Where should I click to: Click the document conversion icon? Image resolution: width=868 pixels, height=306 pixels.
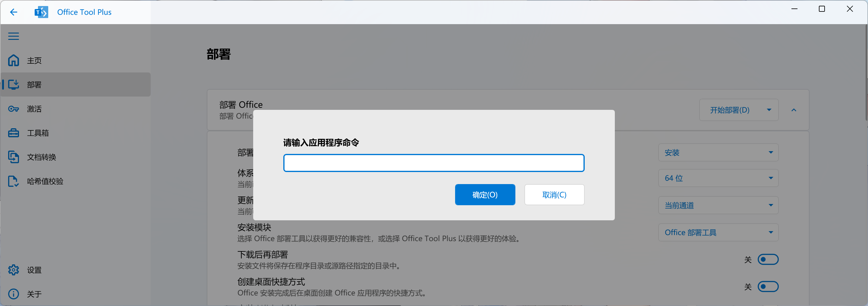pyautogui.click(x=14, y=157)
